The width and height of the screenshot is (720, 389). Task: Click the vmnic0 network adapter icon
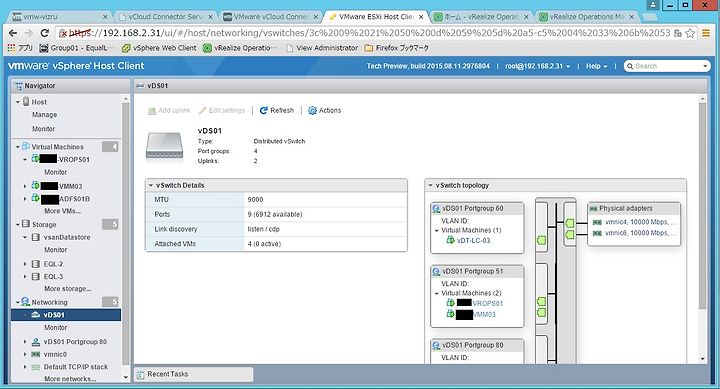(x=36, y=354)
